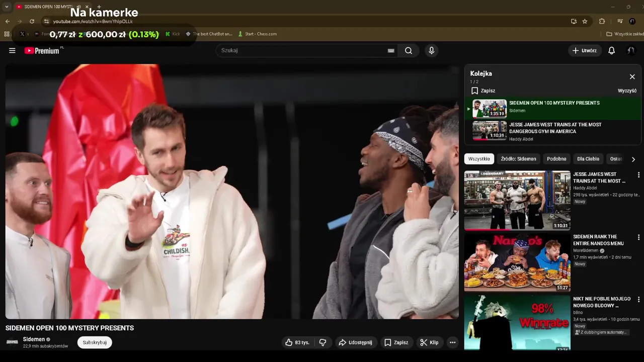Close the Kolejka queue panel

(632, 76)
